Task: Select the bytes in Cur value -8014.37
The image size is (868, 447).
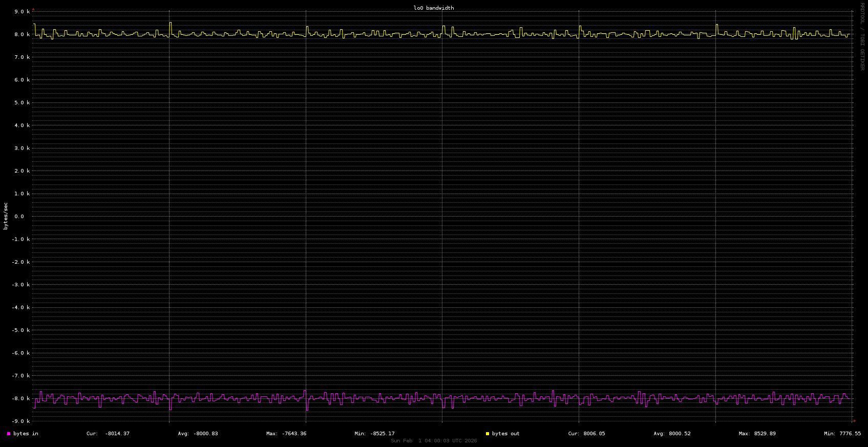Action: coord(117,434)
